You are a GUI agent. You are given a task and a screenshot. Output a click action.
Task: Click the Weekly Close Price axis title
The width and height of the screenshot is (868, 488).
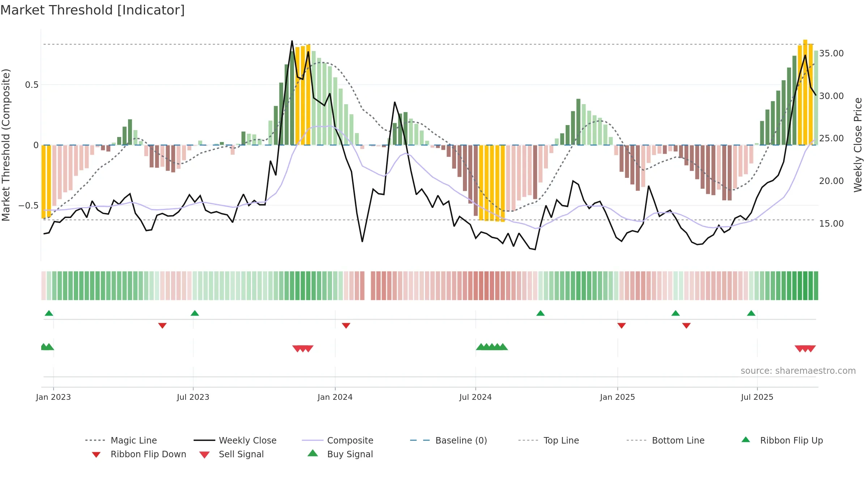pos(858,145)
